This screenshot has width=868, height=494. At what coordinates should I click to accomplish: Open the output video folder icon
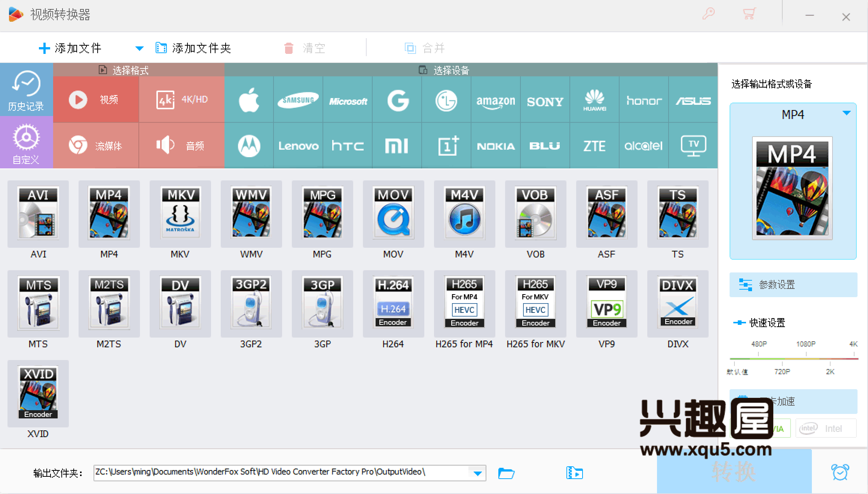(574, 473)
